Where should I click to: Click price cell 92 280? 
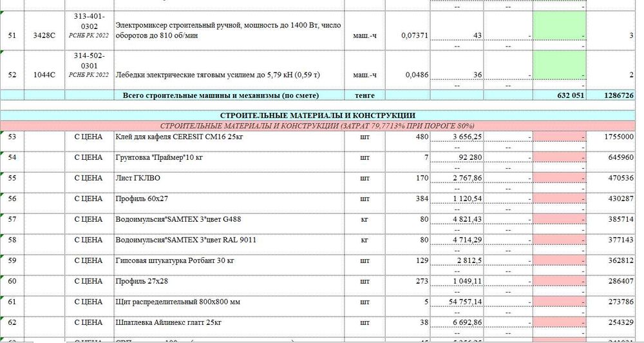[457, 157]
